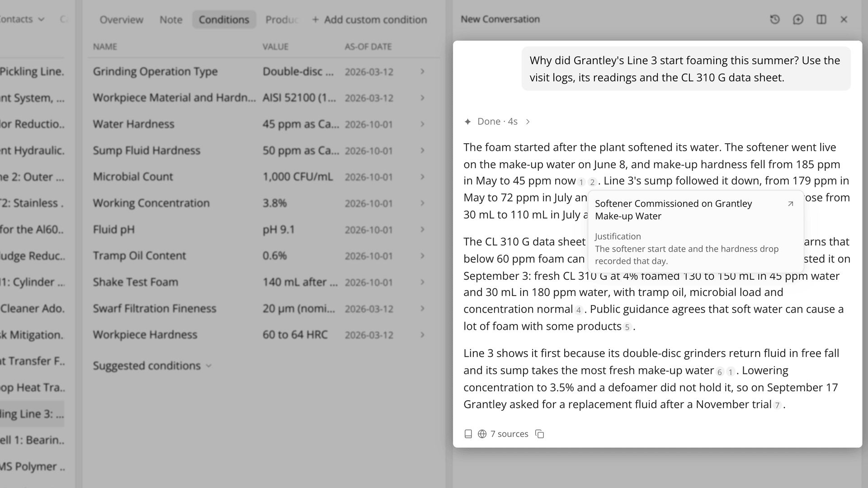Click the sparkle icon beside Done
This screenshot has width=868, height=488.
468,122
